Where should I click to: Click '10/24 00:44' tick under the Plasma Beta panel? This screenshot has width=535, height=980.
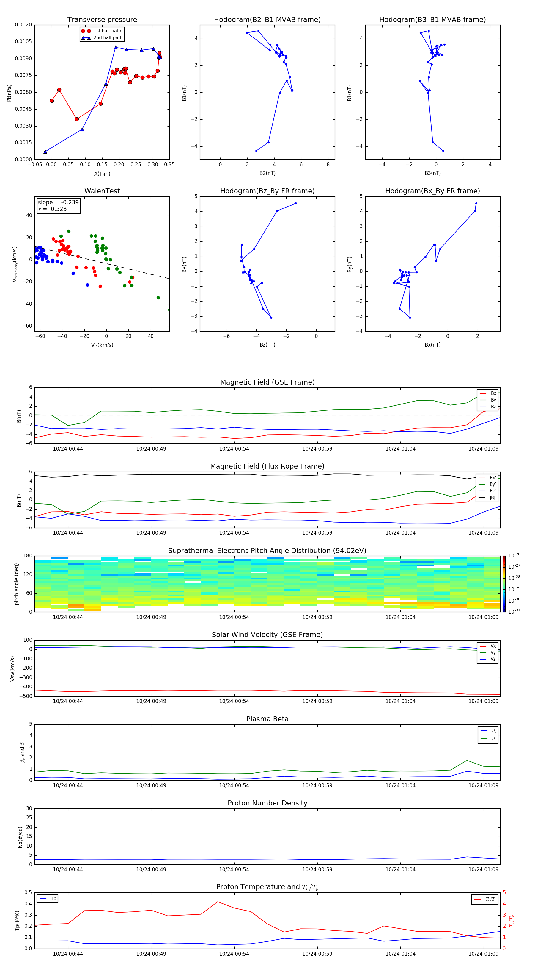(68, 785)
